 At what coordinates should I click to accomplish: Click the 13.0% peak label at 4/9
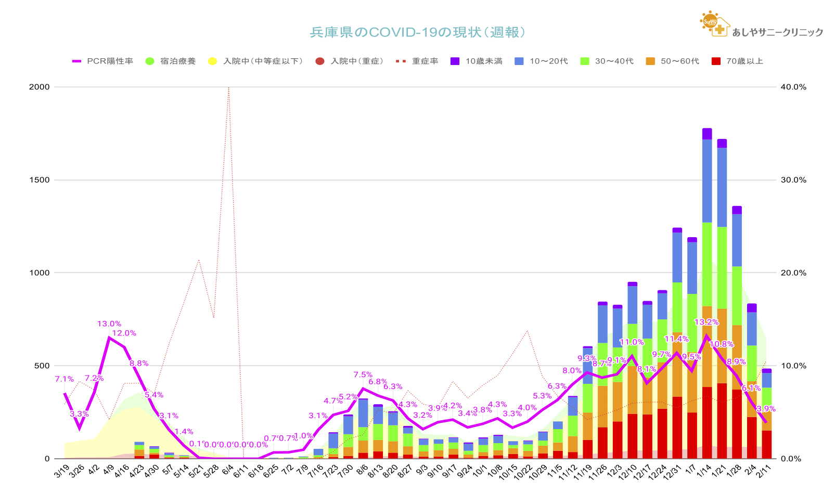click(x=109, y=324)
